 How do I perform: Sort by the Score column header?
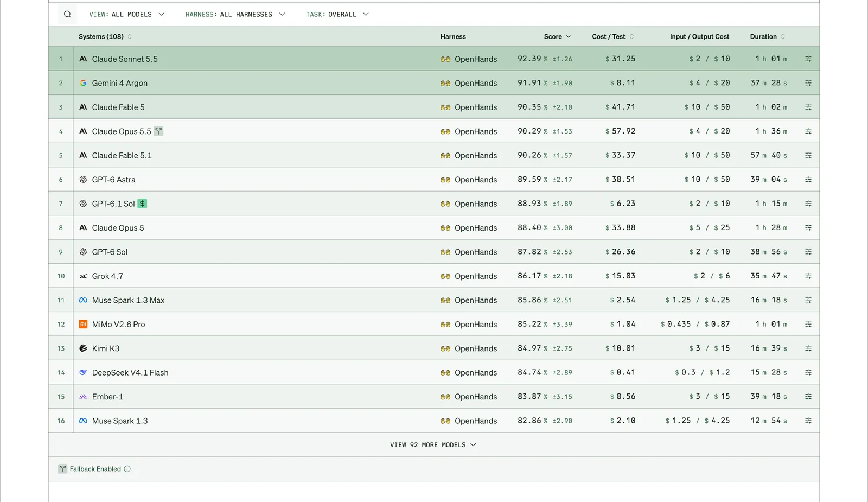[557, 37]
